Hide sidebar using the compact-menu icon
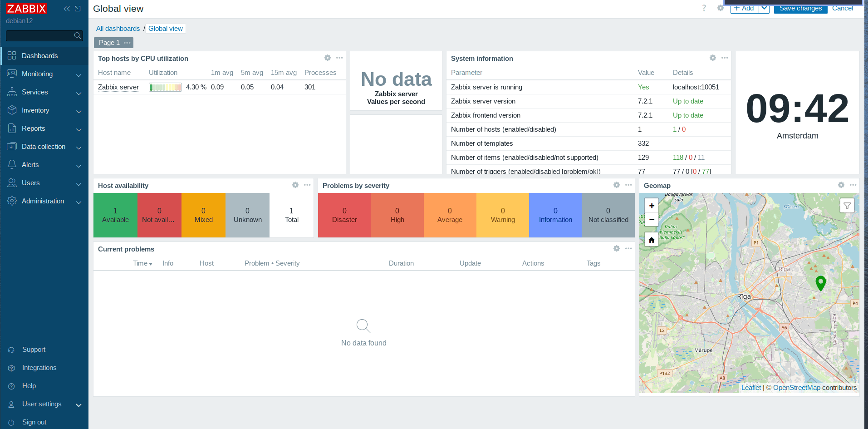 (x=78, y=9)
